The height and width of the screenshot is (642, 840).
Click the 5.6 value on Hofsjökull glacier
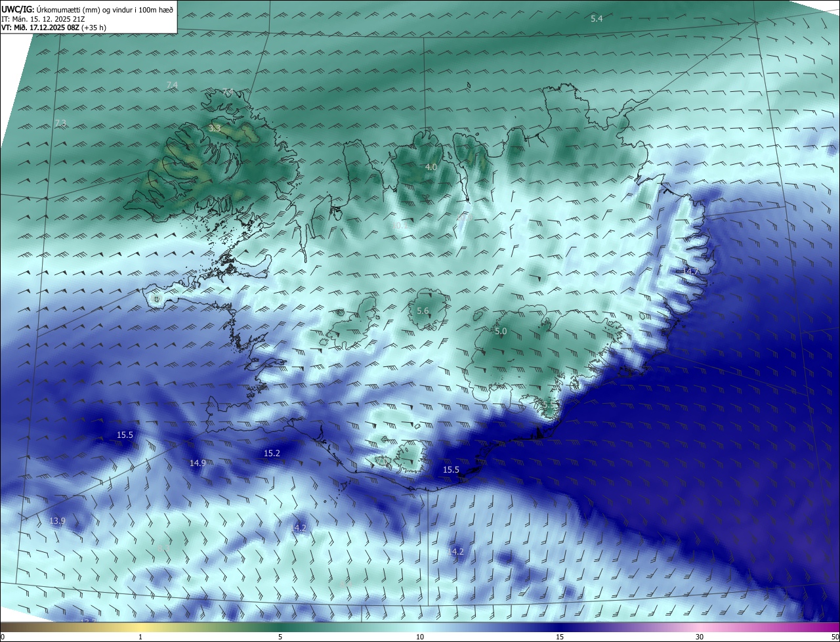pyautogui.click(x=423, y=311)
